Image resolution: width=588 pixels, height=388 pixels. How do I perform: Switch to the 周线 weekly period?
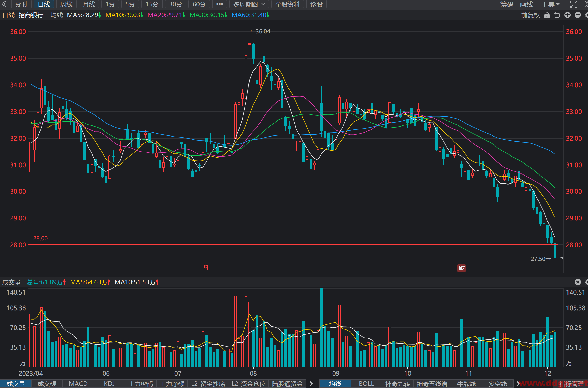pos(66,4)
